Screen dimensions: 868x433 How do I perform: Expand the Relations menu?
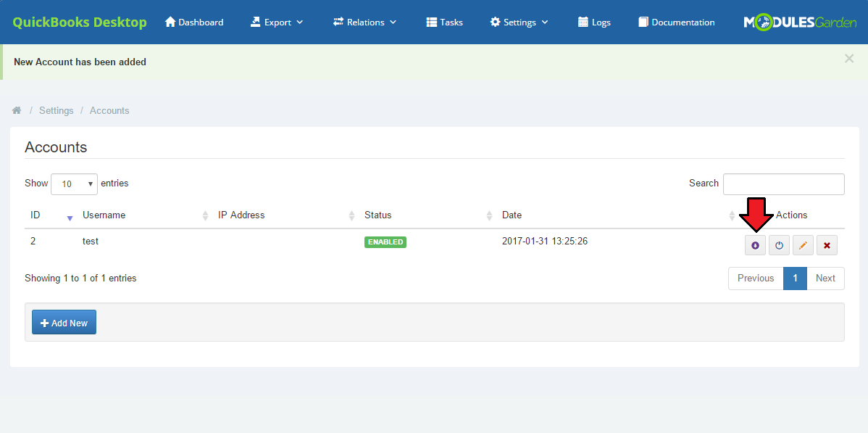click(364, 22)
